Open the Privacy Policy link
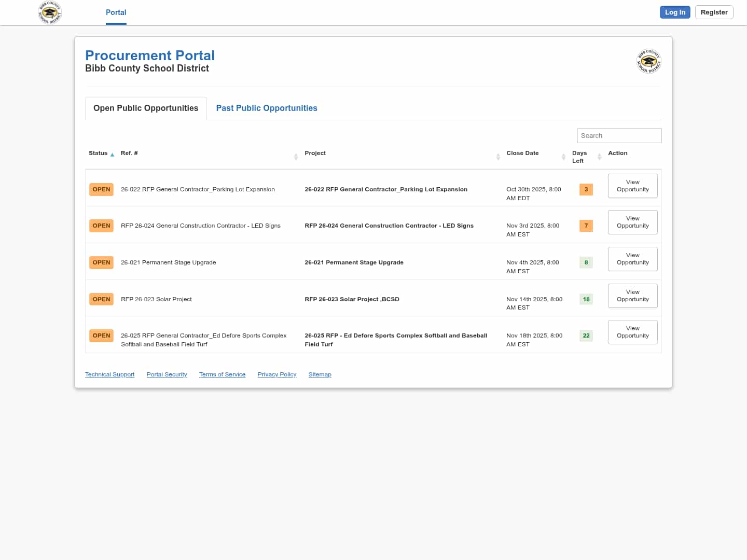 [276, 374]
